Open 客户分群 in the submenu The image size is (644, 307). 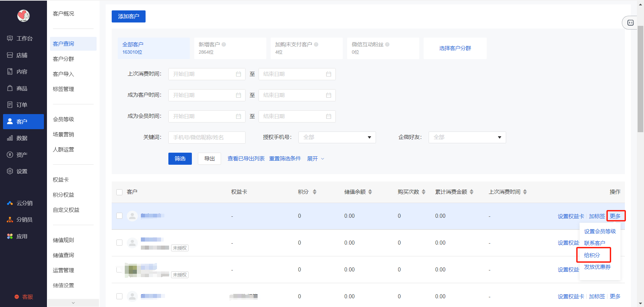click(63, 59)
